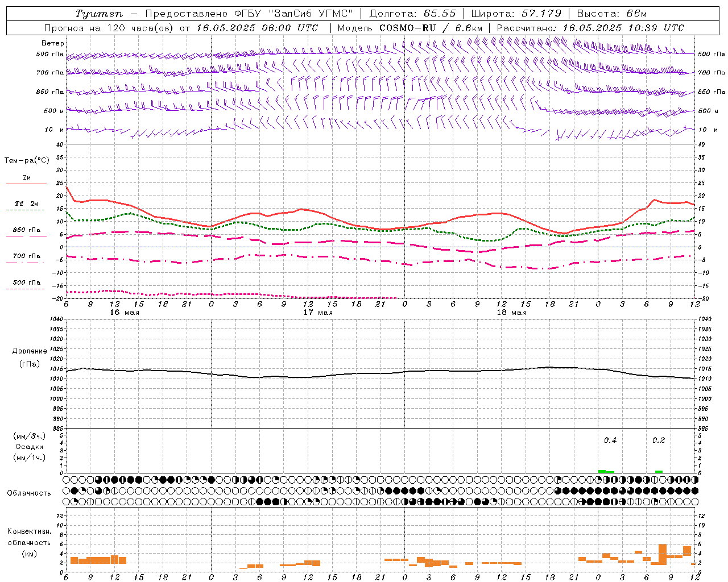Screen dimensions: 728x582
Task: Click the "0.4" precipitation amount value
Action: tap(610, 440)
